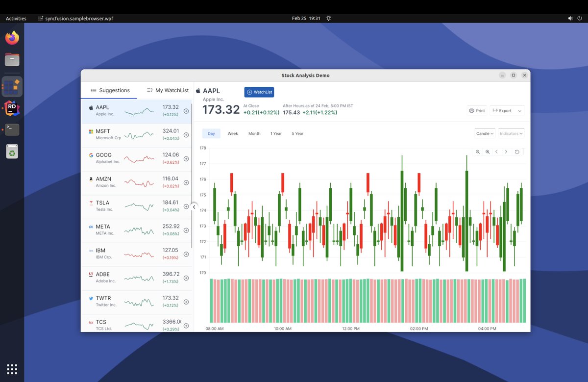Add AAPL to watchlist with its plus icon
This screenshot has height=382, width=588.
(186, 111)
